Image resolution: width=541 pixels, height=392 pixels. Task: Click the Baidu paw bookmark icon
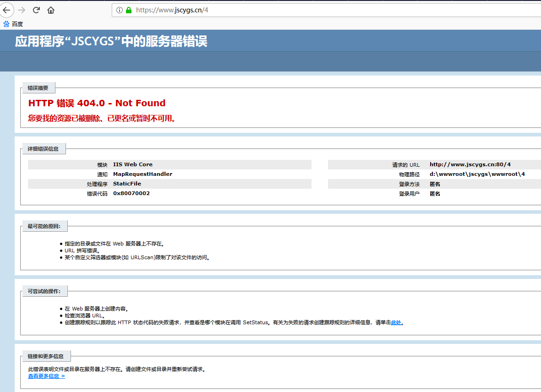(6, 24)
